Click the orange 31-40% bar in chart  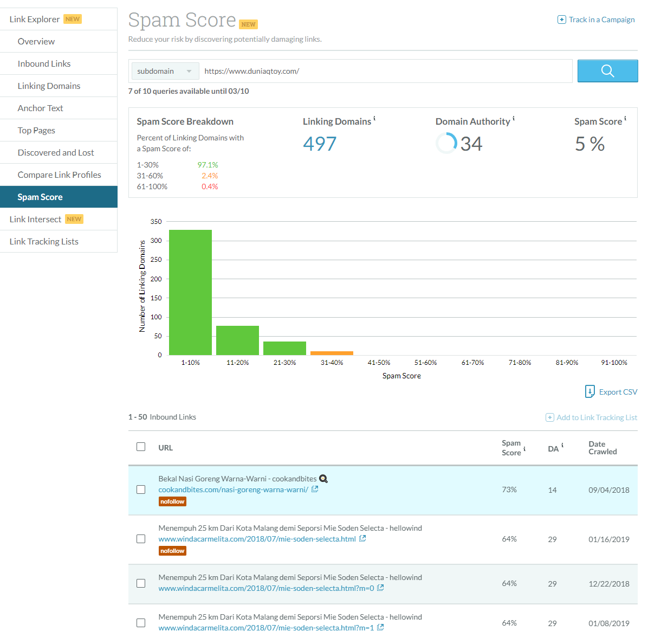point(332,353)
